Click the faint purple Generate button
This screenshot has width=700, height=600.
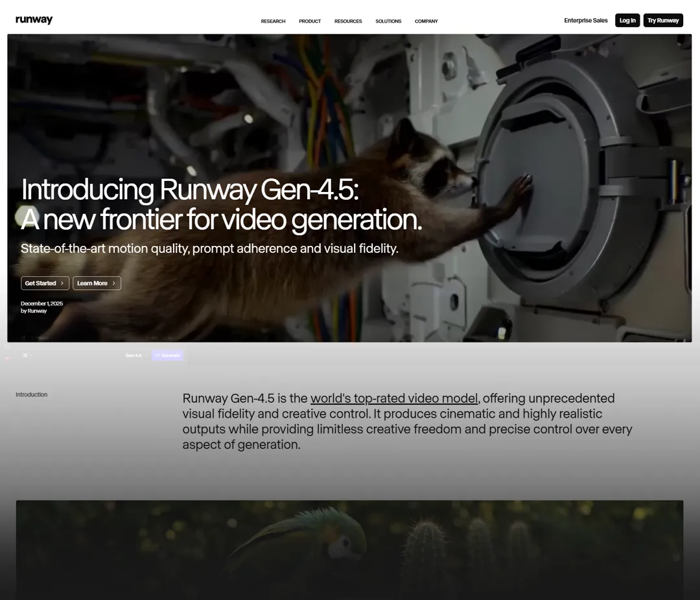click(167, 355)
